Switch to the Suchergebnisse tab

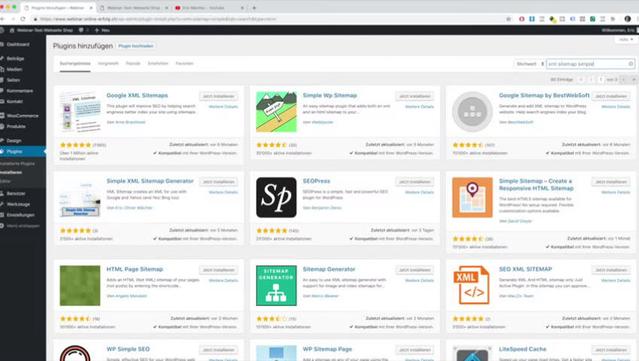pos(75,64)
